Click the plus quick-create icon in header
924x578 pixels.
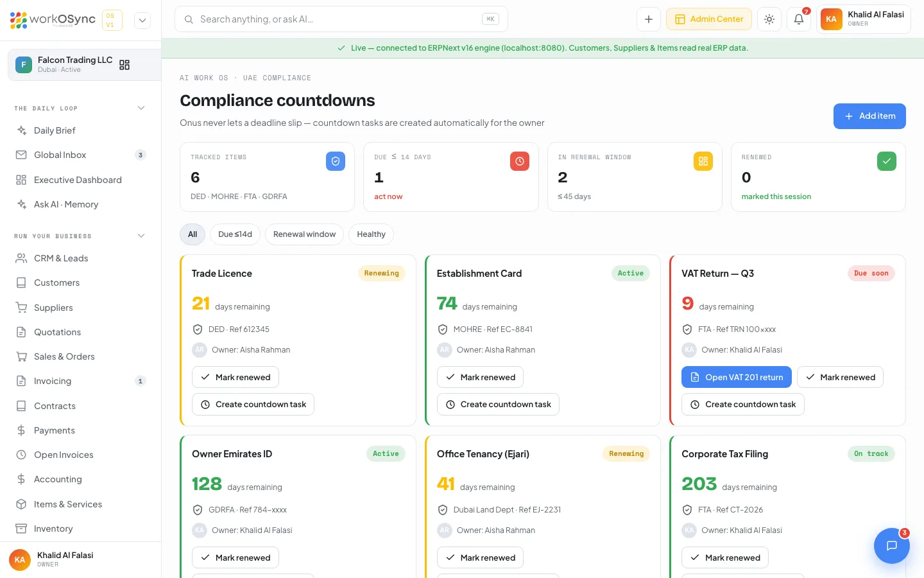click(649, 19)
